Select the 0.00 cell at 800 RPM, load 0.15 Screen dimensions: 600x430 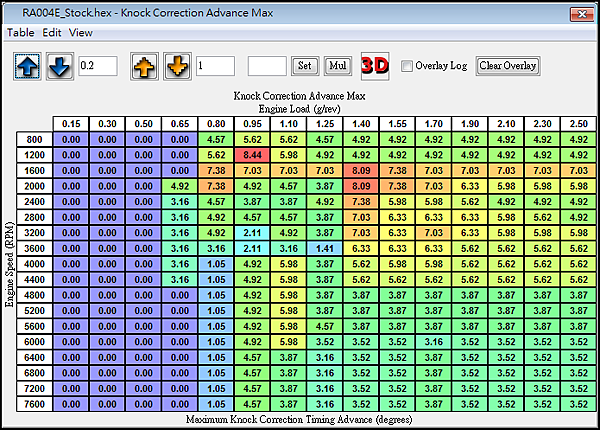(71, 140)
